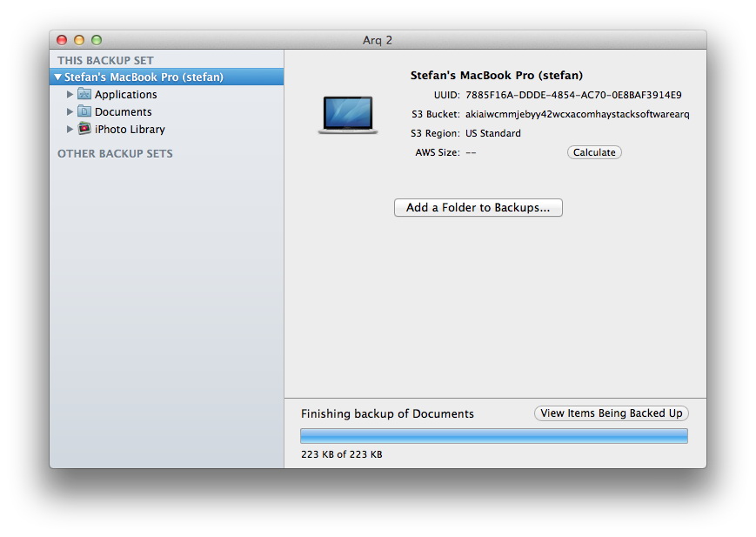
Task: Click 'Finishing backup of Documents' status
Action: [x=387, y=413]
